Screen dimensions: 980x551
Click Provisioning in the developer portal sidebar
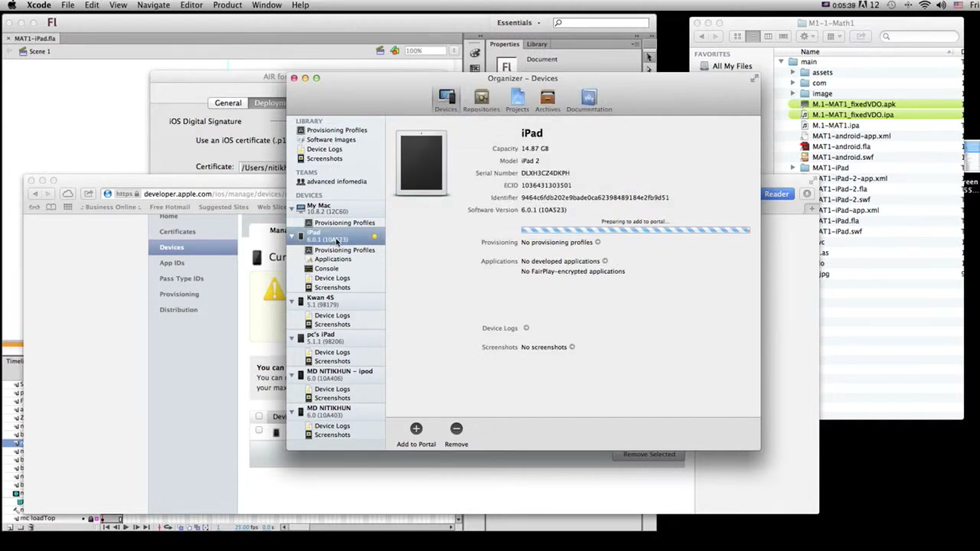(179, 294)
